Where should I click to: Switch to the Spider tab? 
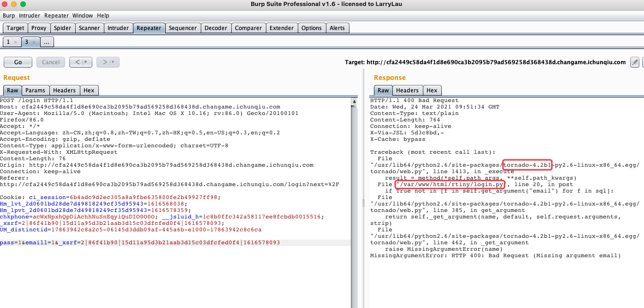click(x=62, y=28)
